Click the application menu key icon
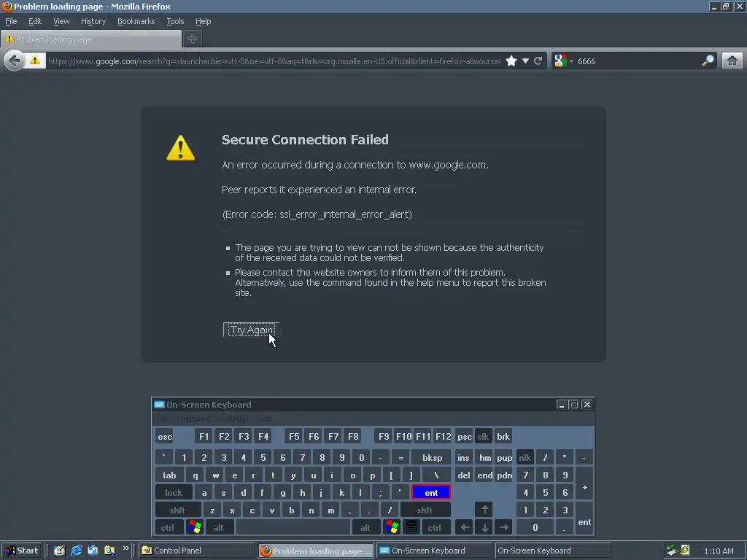Viewport: 747px width, 560px height. pos(411,528)
